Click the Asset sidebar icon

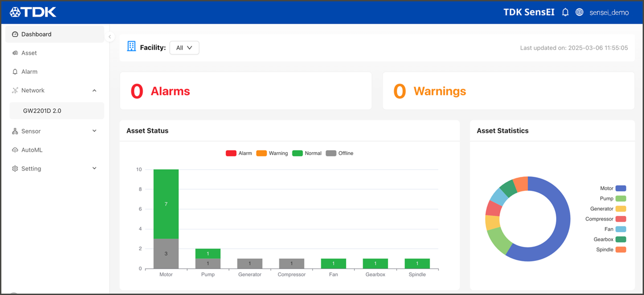[15, 53]
